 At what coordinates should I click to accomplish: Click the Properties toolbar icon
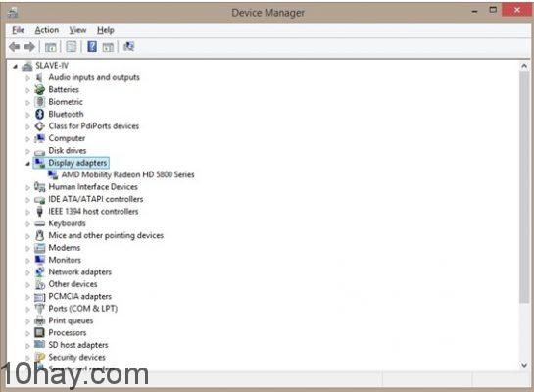click(72, 47)
